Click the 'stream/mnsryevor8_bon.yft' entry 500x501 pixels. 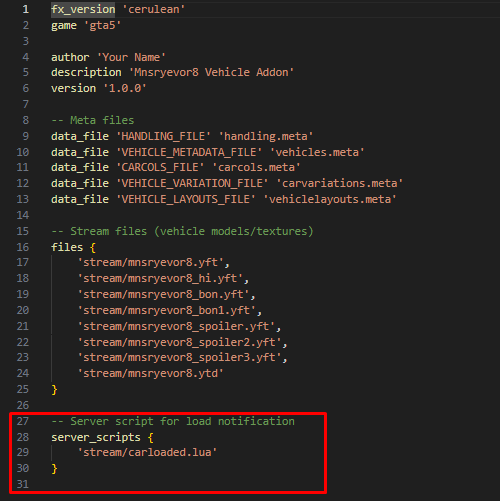click(x=163, y=294)
